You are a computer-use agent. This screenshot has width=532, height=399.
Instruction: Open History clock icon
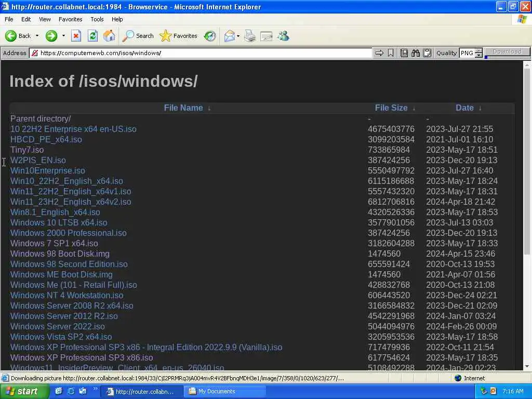pyautogui.click(x=210, y=36)
